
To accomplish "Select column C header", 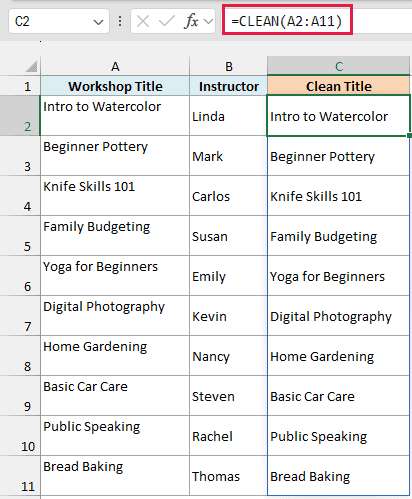I will 339,66.
